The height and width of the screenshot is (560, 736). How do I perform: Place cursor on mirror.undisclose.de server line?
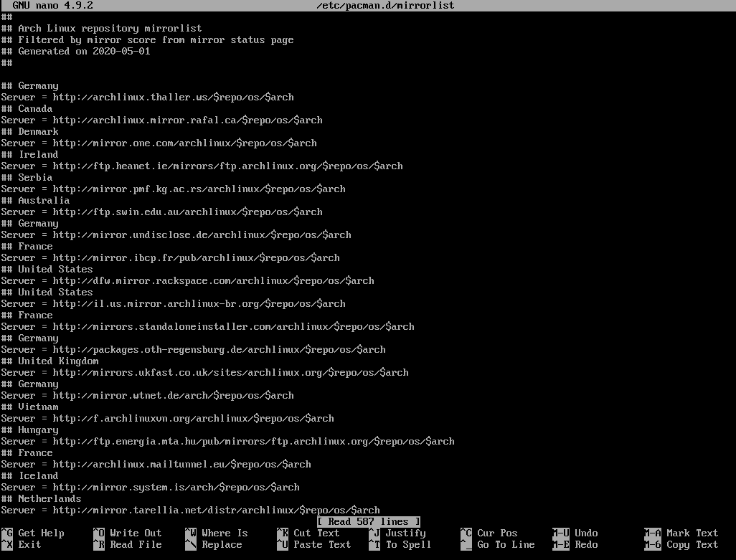tap(176, 235)
